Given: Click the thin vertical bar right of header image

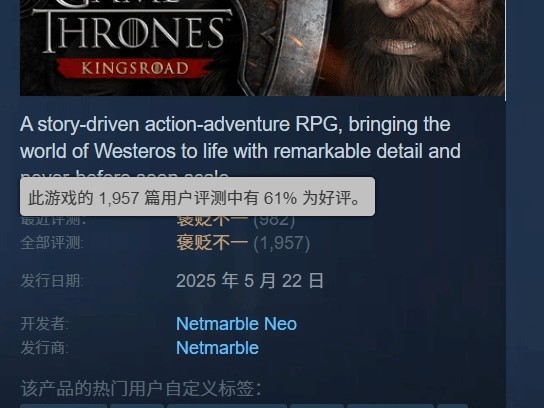Looking at the screenshot, I should pos(505,50).
